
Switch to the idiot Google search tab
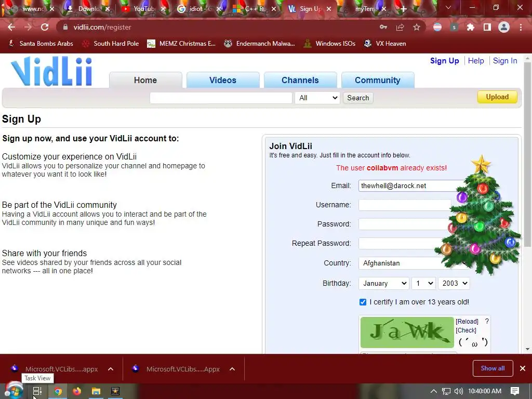coord(198,9)
